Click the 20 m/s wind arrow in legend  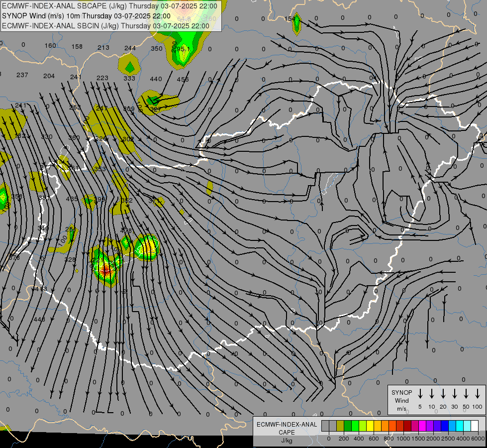443,394
